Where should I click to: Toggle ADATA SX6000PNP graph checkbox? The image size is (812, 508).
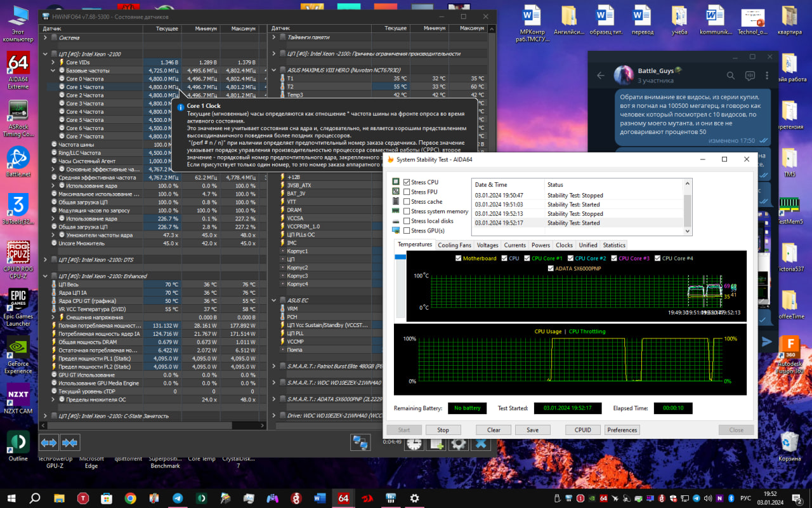[551, 268]
